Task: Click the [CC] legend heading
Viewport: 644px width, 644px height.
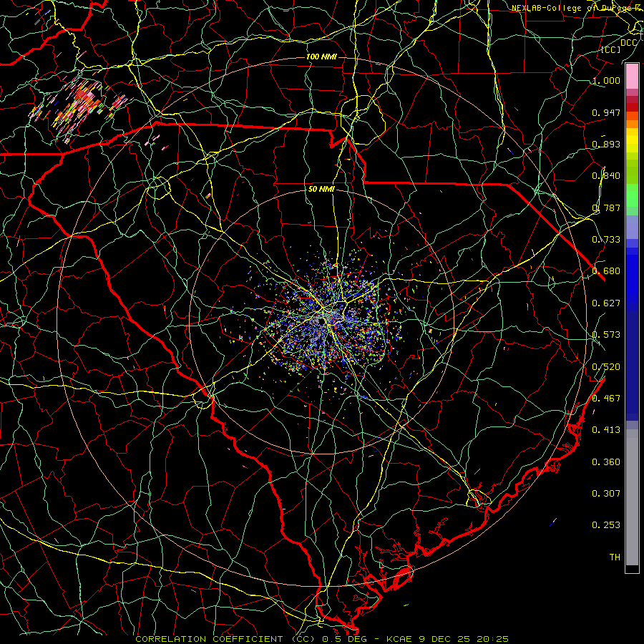Action: (611, 49)
